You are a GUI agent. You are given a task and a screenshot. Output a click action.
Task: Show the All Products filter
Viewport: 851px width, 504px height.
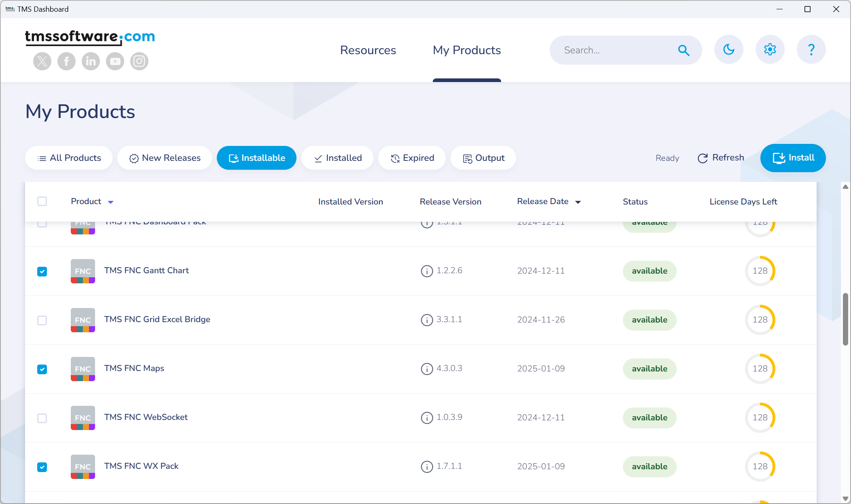point(69,158)
